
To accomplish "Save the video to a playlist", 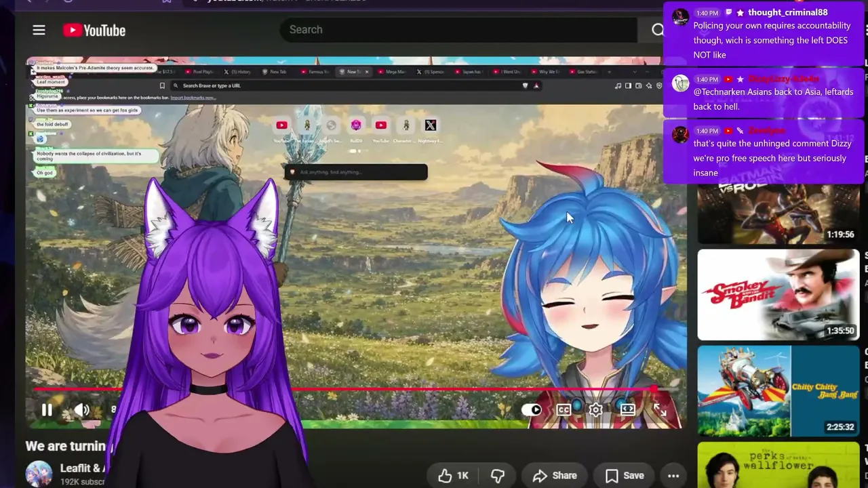I will pyautogui.click(x=624, y=476).
